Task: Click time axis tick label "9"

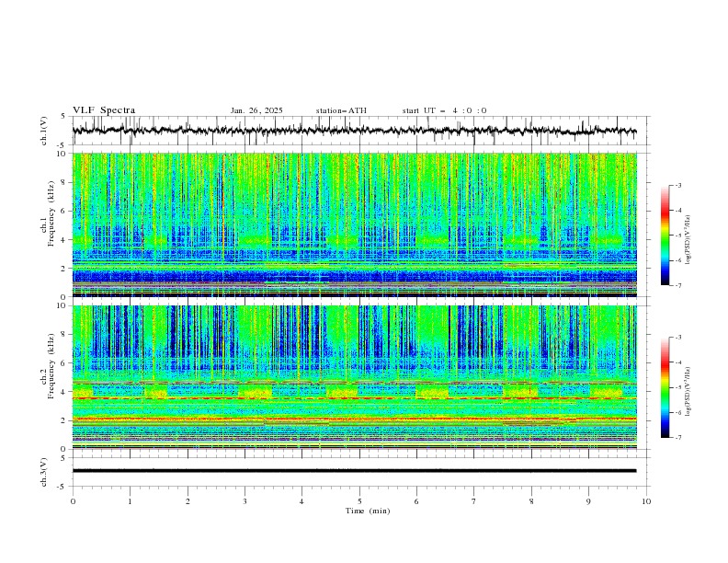Action: click(588, 501)
